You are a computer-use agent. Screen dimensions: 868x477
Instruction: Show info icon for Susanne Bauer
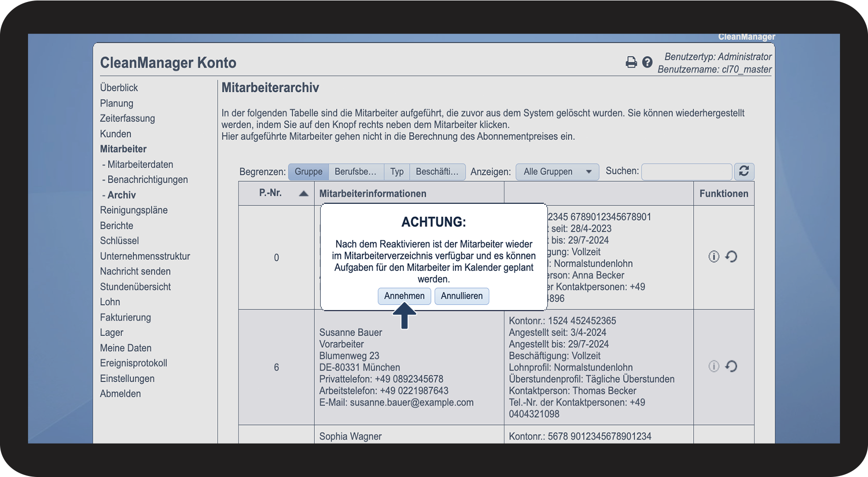714,366
